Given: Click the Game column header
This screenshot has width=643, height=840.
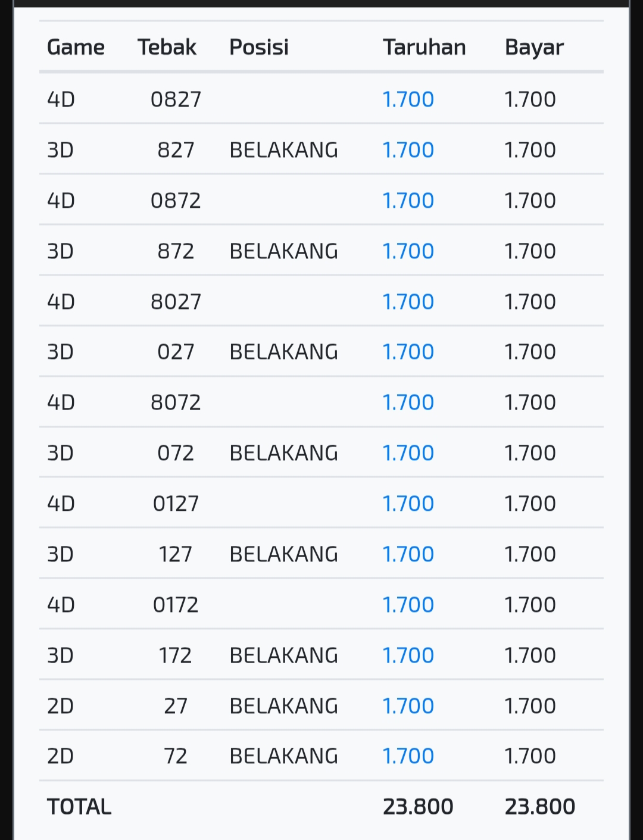Looking at the screenshot, I should point(76,47).
